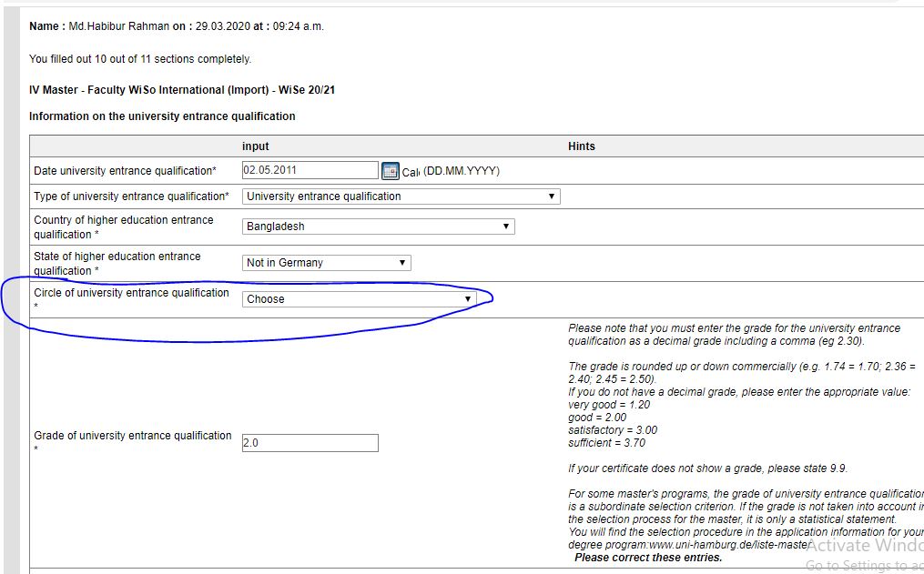Open the calendar date picker icon
The image size is (924, 574).
click(x=391, y=171)
